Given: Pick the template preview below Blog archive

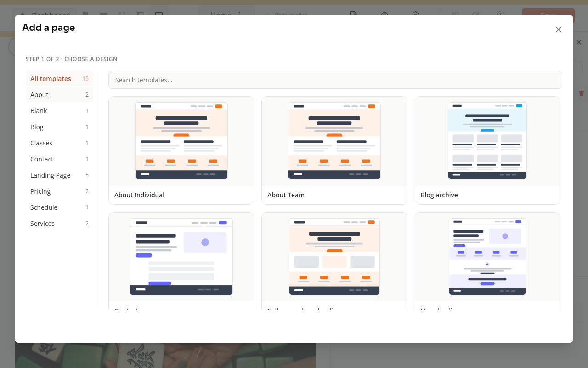Looking at the screenshot, I should [x=487, y=257].
